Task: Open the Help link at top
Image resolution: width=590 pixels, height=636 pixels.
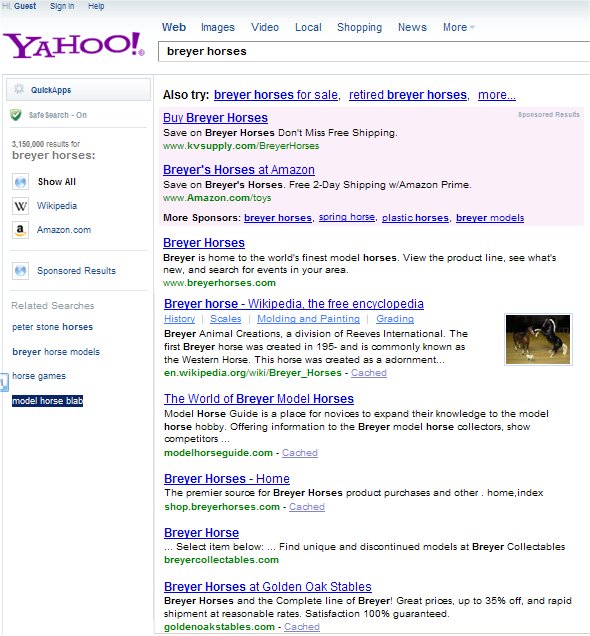Action: (x=96, y=6)
